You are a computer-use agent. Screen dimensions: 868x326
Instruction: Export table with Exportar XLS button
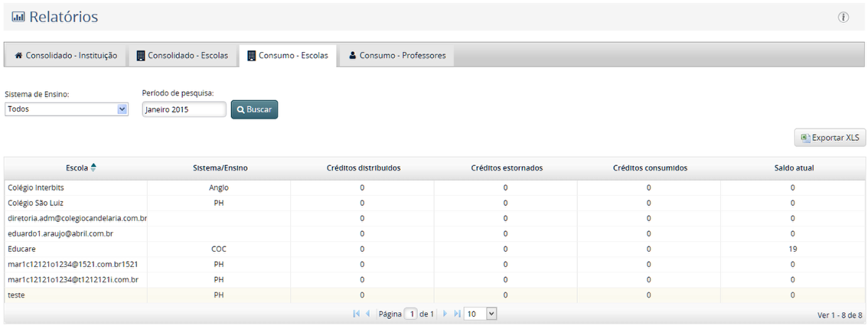pos(830,138)
